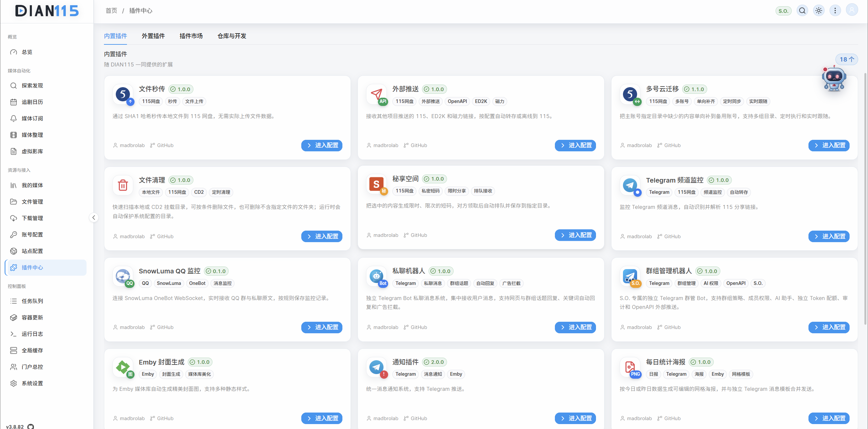868x429 pixels.
Task: Click the 每日统计海报 PNG icon
Action: pos(630,367)
